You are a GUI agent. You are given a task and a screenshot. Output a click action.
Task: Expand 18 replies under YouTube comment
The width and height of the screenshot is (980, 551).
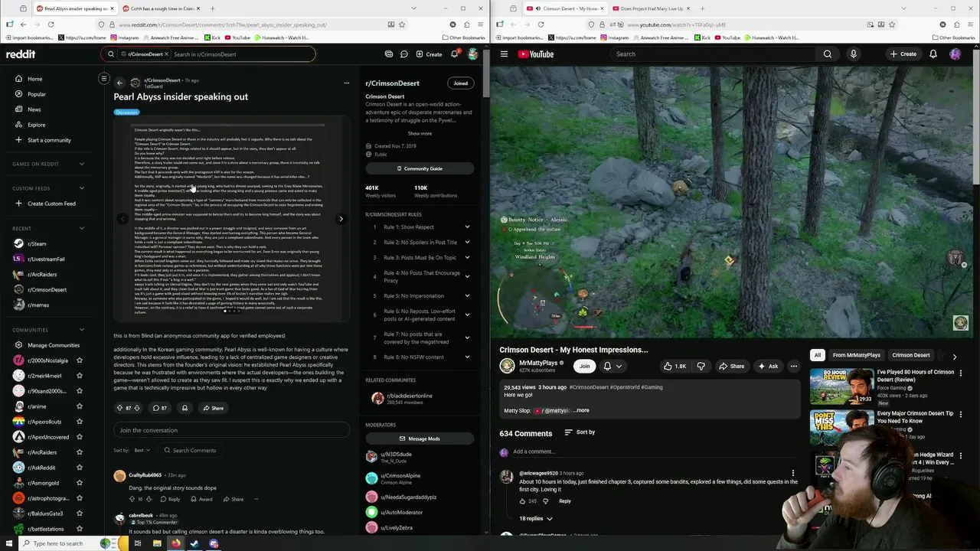click(535, 518)
